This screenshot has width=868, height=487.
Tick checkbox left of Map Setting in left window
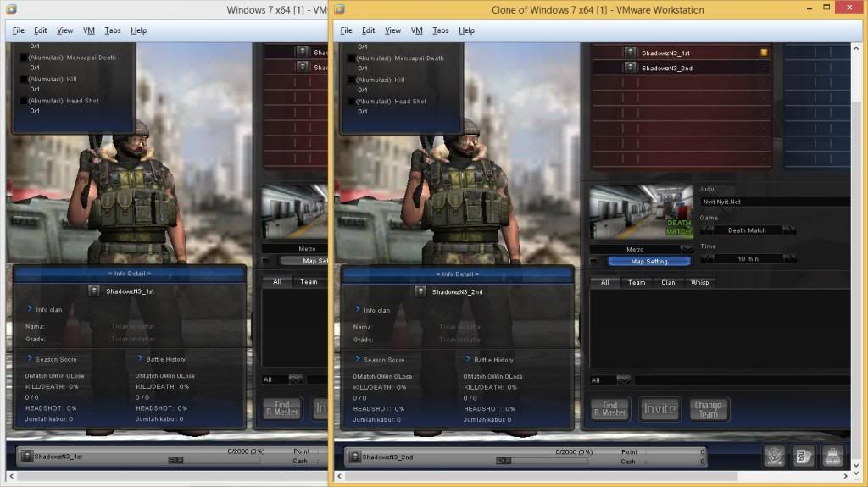(265, 261)
